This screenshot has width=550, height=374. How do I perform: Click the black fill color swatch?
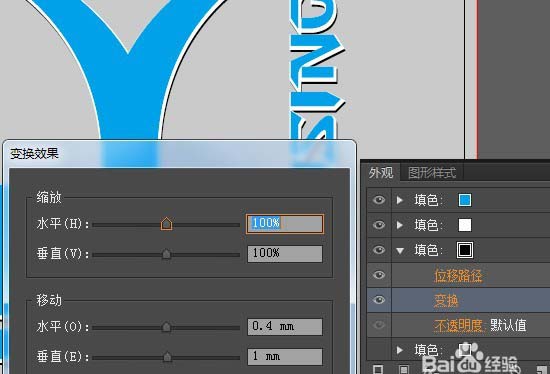pyautogui.click(x=465, y=250)
